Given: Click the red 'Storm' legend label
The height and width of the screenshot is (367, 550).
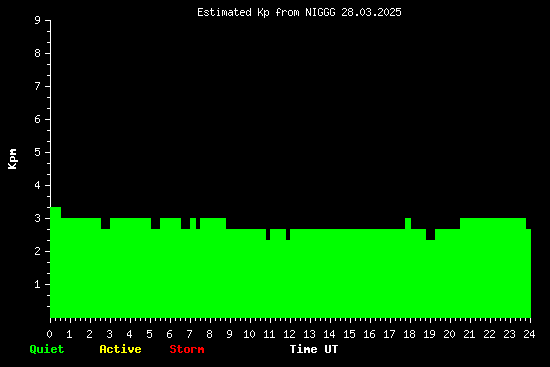Looking at the screenshot, I should 187,349.
